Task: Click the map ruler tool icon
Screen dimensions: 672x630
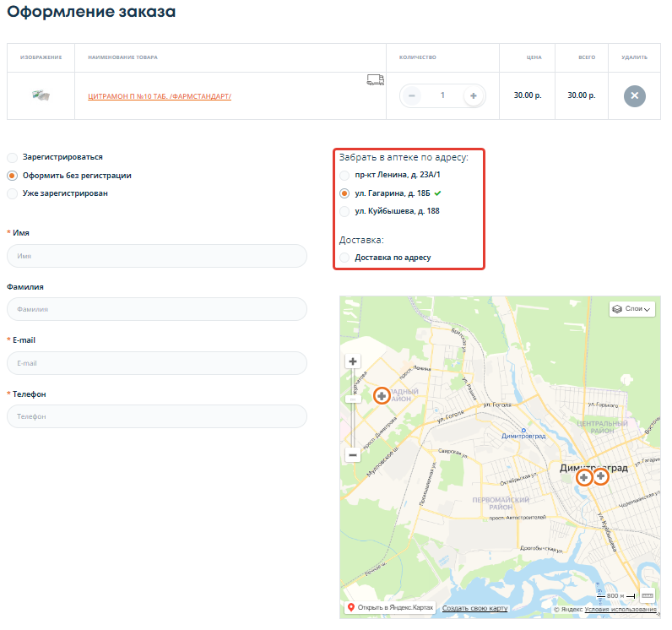Action: point(648,595)
